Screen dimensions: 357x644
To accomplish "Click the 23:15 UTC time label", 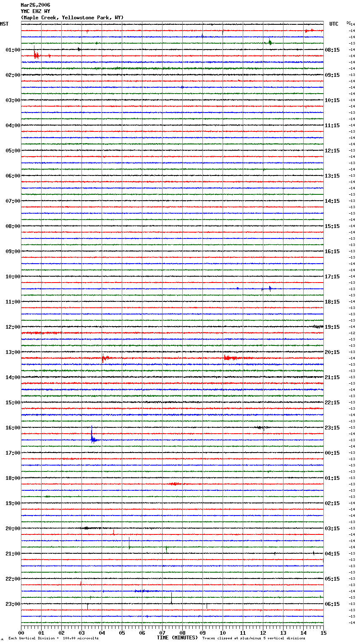I will coord(332,428).
